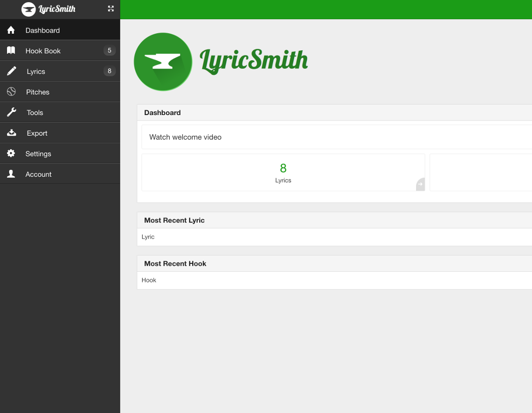This screenshot has height=413, width=532.
Task: Open the Pitches section
Action: pyautogui.click(x=60, y=92)
